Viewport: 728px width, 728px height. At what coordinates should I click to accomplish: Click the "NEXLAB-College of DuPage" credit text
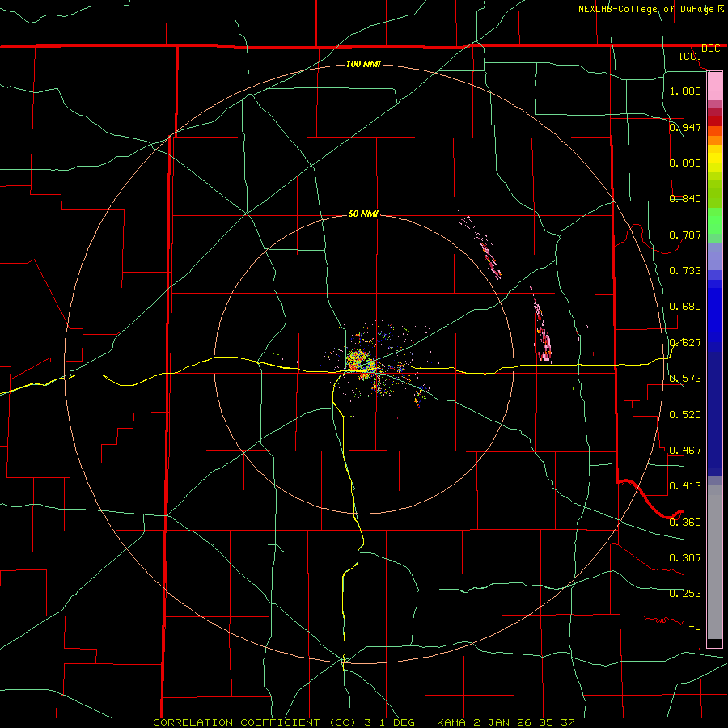pyautogui.click(x=646, y=9)
